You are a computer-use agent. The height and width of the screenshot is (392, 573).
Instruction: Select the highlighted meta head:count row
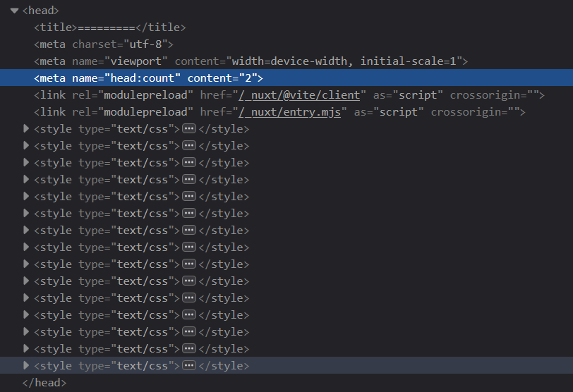click(x=286, y=78)
